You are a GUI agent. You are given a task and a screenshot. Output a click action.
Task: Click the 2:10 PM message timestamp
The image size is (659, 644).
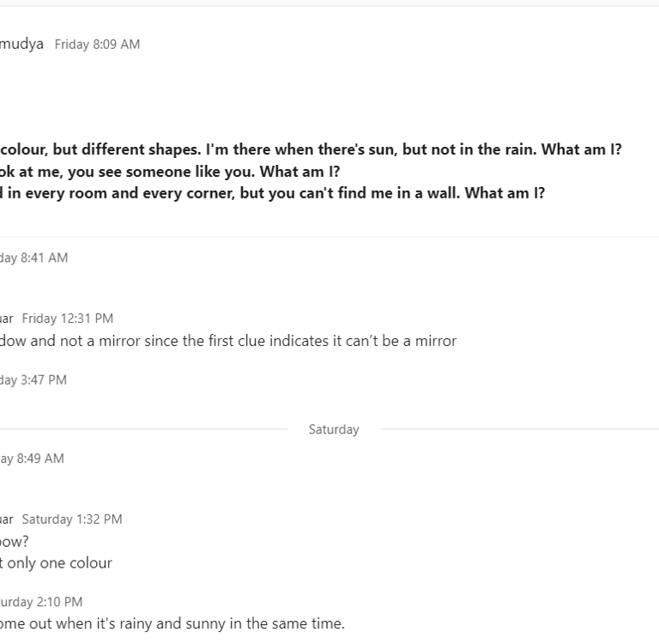41,602
